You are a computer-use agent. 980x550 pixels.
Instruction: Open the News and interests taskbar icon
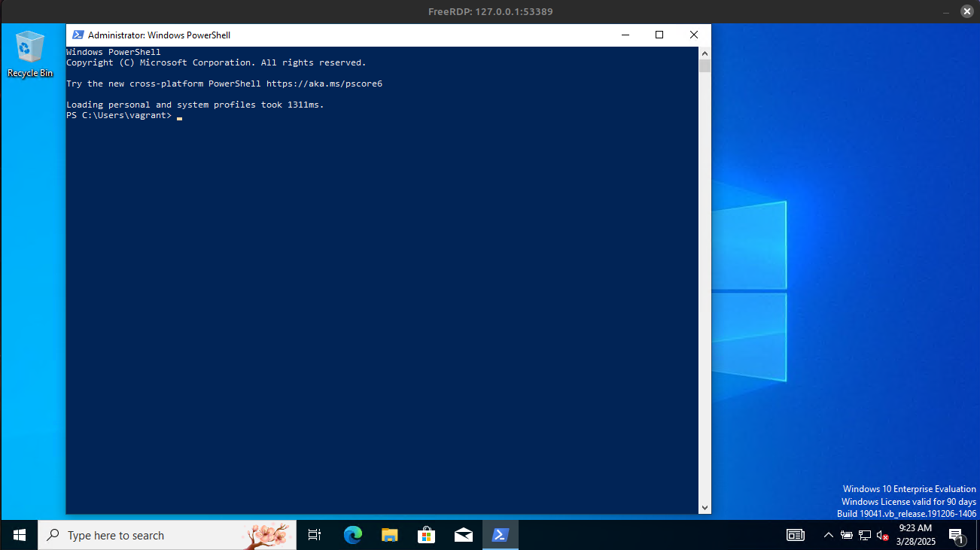pyautogui.click(x=795, y=535)
